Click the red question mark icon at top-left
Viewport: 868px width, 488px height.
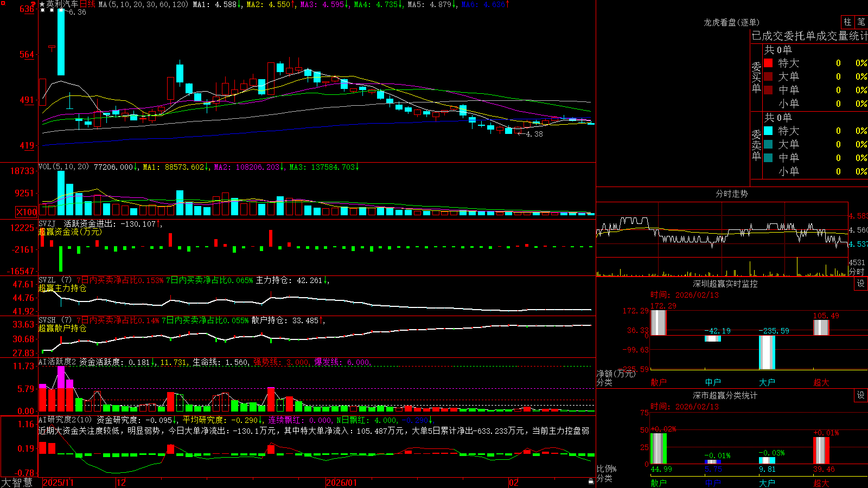34,4
